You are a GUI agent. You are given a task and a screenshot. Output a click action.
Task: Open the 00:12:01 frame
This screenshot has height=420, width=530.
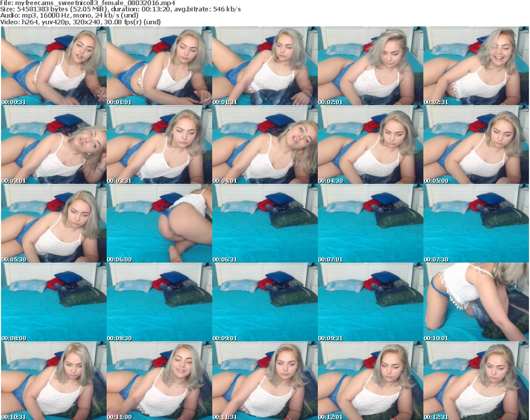[x=370, y=381]
